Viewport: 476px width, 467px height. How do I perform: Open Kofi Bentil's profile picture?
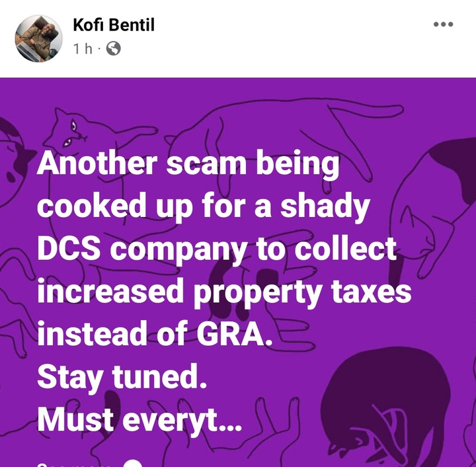pos(39,38)
